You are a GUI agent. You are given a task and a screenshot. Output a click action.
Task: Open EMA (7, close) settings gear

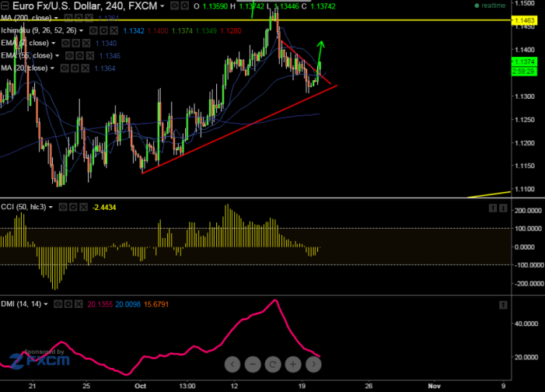(75, 43)
